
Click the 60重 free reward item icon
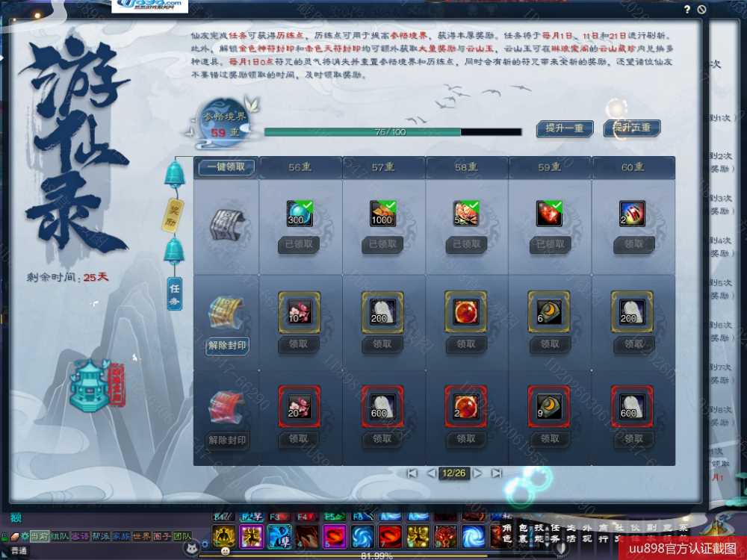click(633, 214)
